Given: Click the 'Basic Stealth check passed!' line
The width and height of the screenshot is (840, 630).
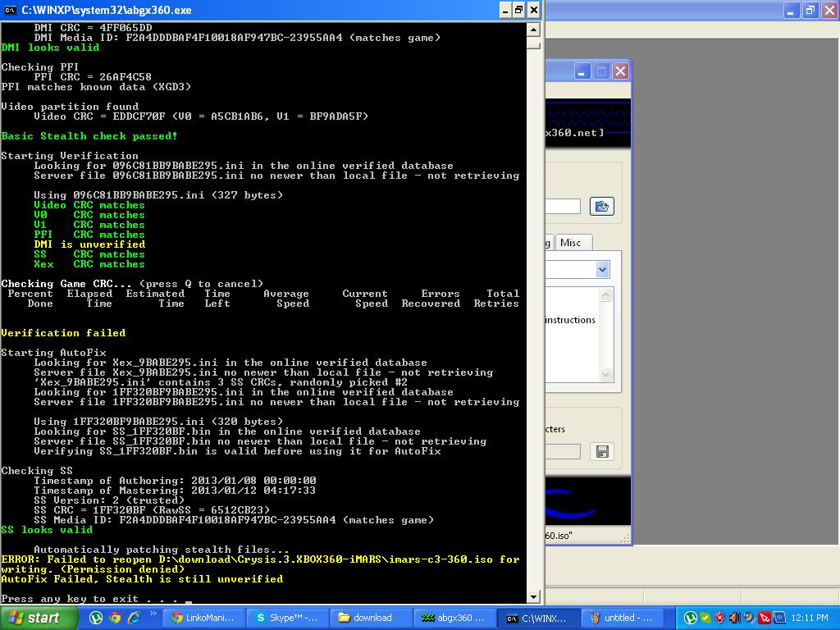Looking at the screenshot, I should [89, 136].
